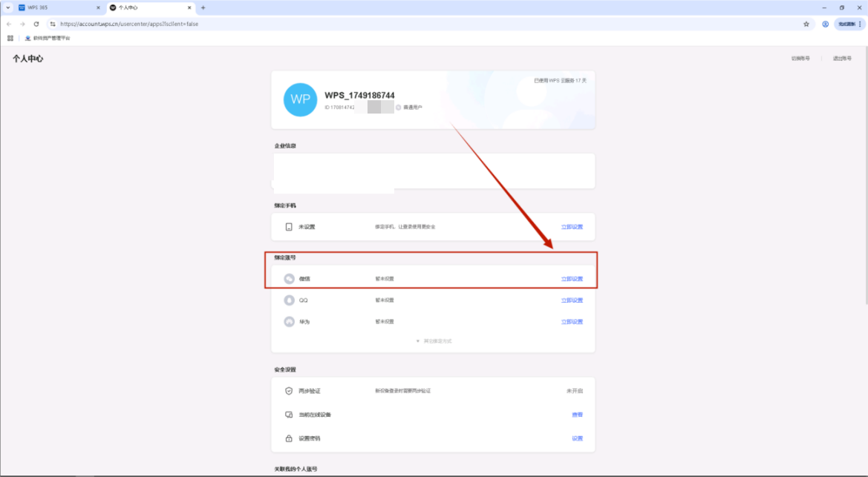Click the 华为 Huawei icon
This screenshot has width=868, height=477.
289,321
